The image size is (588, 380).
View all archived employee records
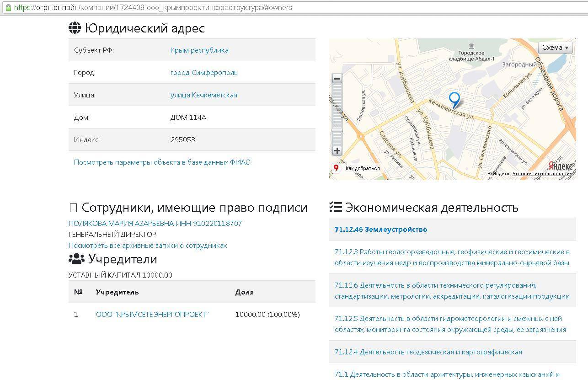click(x=148, y=246)
